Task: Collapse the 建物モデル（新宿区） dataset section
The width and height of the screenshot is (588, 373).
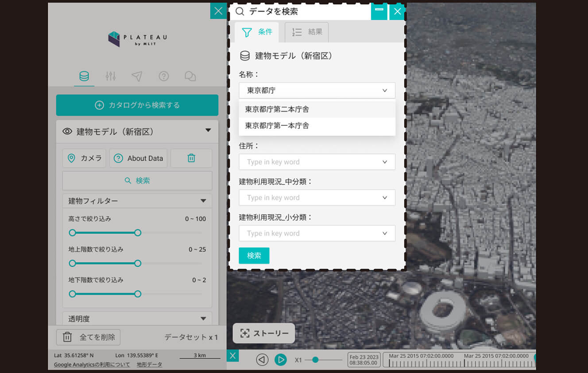Action: click(208, 131)
